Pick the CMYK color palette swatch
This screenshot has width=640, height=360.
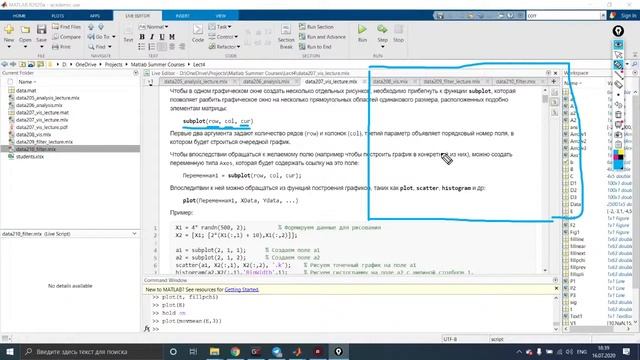618,155
